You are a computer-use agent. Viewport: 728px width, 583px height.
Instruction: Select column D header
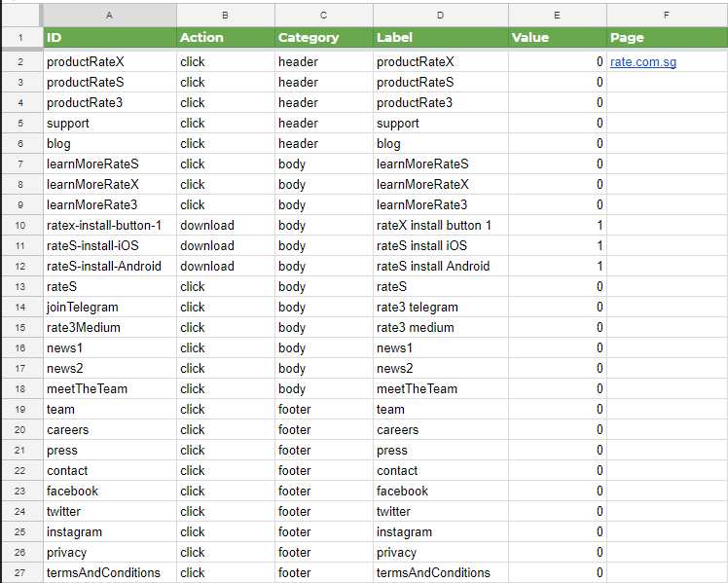[441, 16]
